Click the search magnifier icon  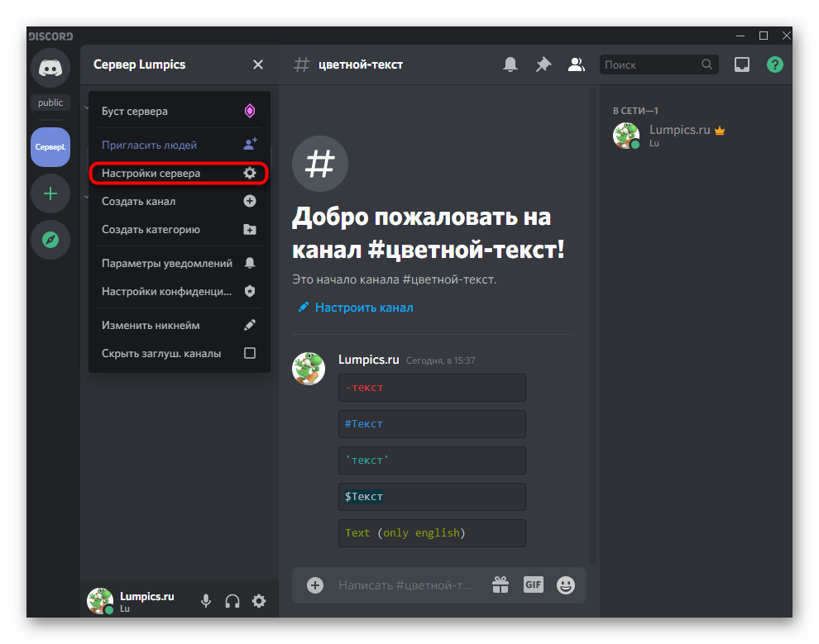click(x=706, y=64)
